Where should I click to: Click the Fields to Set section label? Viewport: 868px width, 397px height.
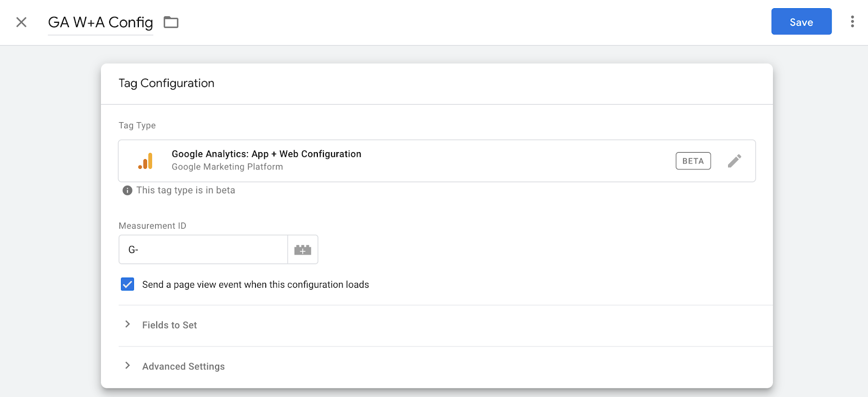tap(169, 325)
